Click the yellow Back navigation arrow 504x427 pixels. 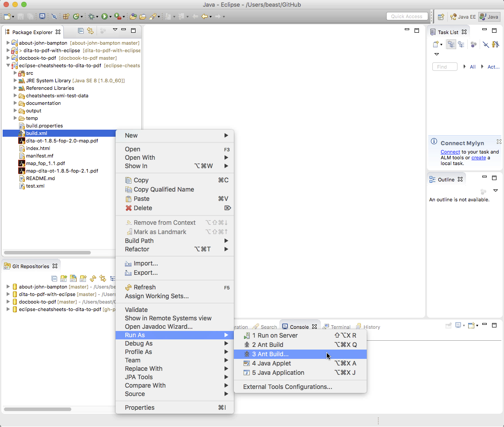205,16
